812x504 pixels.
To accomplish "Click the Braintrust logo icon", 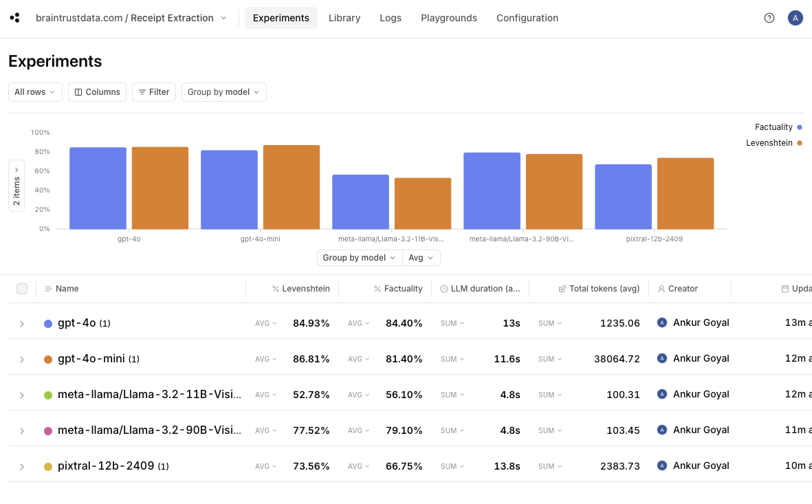I will pos(14,18).
